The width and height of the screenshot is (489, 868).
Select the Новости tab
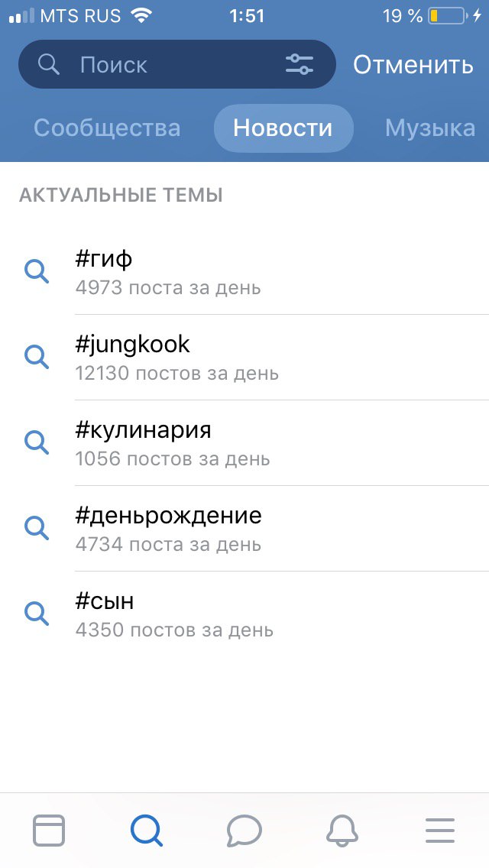click(x=283, y=128)
